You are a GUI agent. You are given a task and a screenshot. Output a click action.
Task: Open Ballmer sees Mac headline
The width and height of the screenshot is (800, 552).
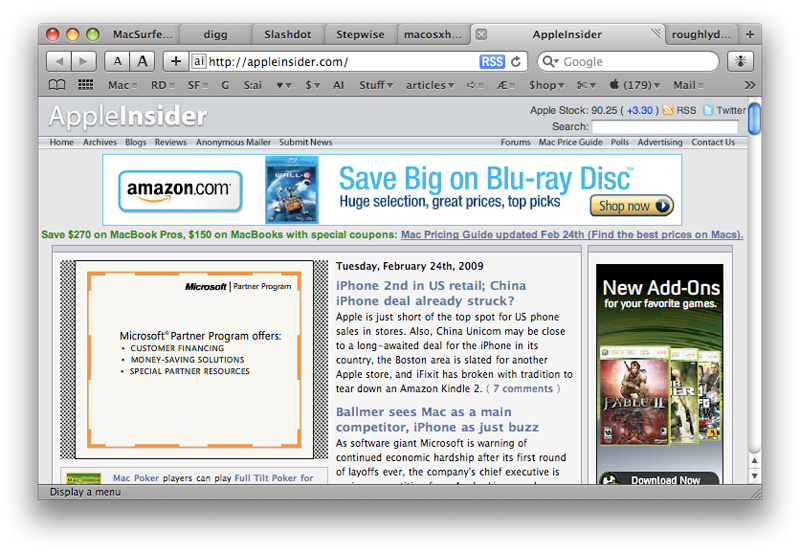437,419
